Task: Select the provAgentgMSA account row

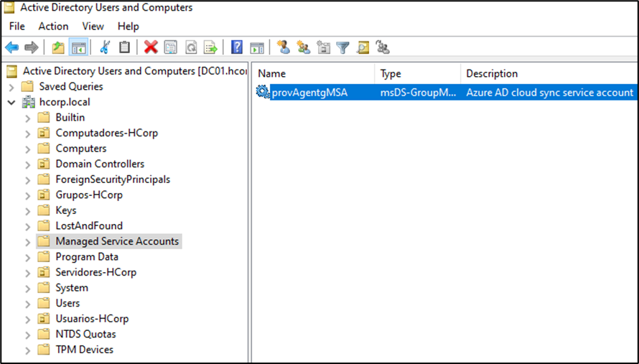Action: click(x=309, y=93)
